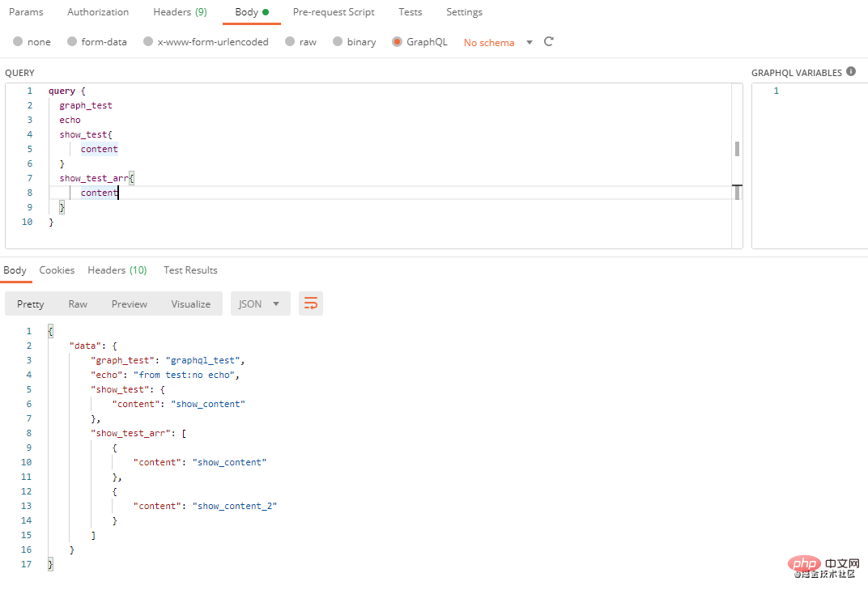This screenshot has height=590, width=868.
Task: Open the Tests tab
Action: click(x=411, y=11)
